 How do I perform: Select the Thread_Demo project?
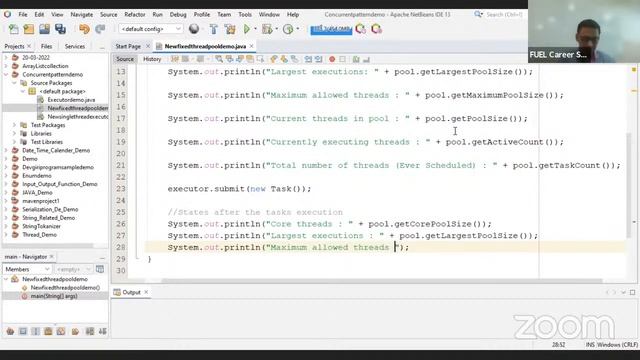click(40, 235)
